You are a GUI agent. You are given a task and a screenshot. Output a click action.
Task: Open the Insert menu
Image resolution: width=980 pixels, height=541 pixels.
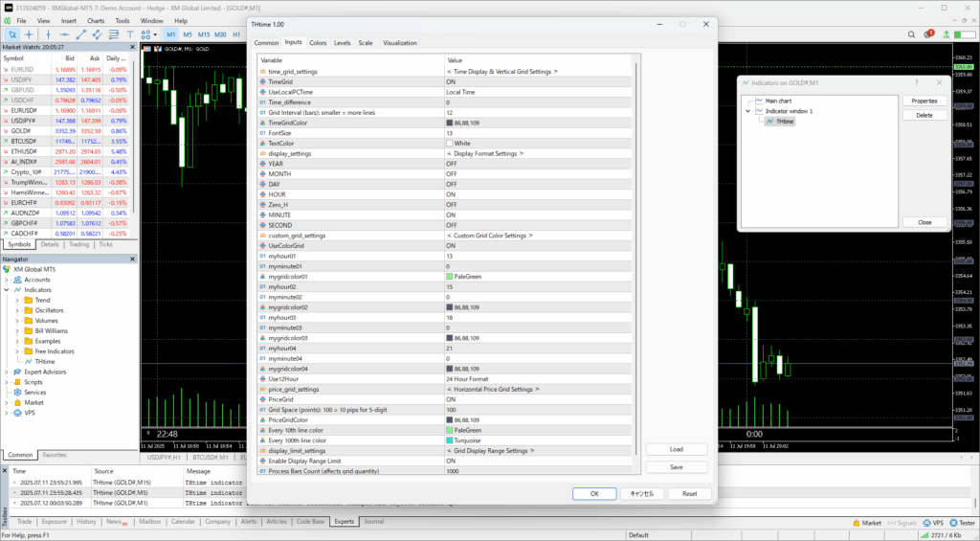point(69,21)
